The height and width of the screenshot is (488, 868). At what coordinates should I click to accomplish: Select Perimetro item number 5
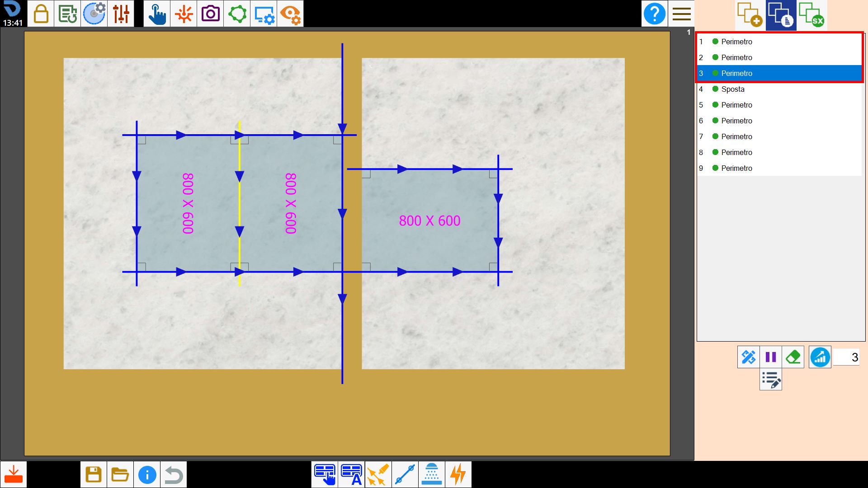coord(779,105)
